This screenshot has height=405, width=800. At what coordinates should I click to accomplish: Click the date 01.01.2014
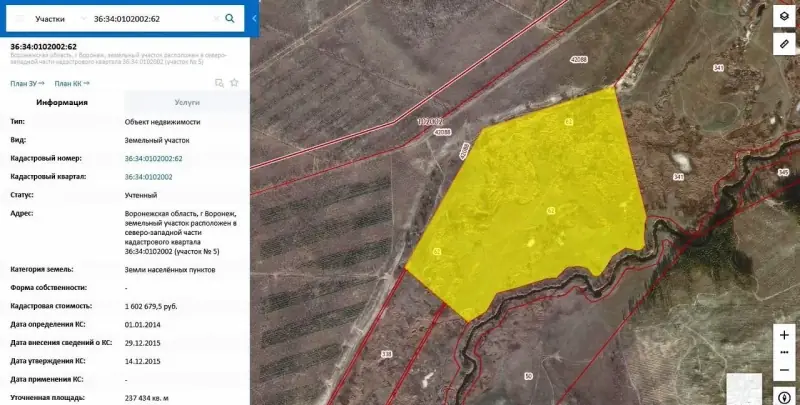coord(142,324)
